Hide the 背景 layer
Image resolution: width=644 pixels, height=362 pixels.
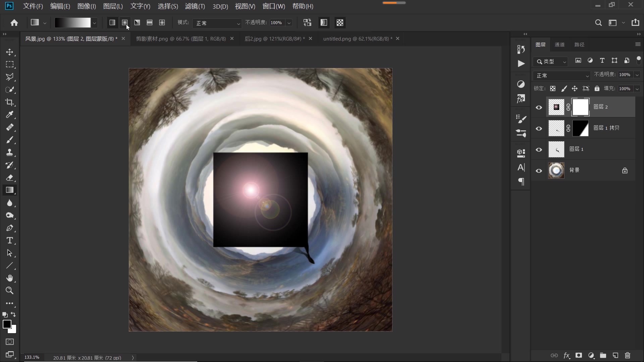pos(539,171)
